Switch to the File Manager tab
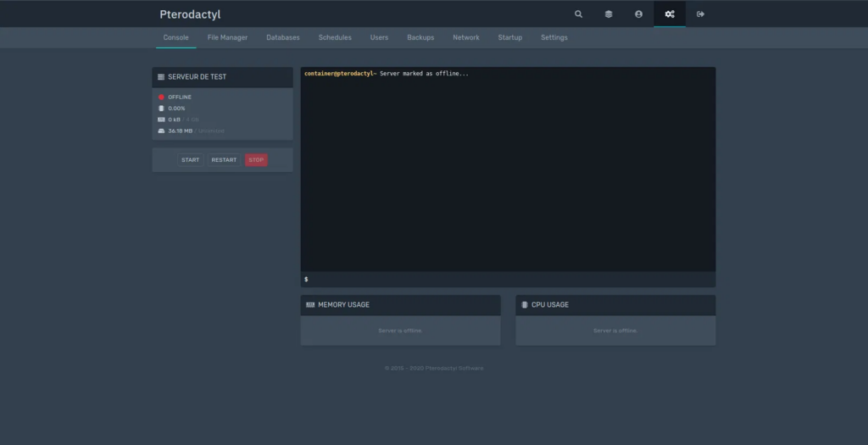 227,38
